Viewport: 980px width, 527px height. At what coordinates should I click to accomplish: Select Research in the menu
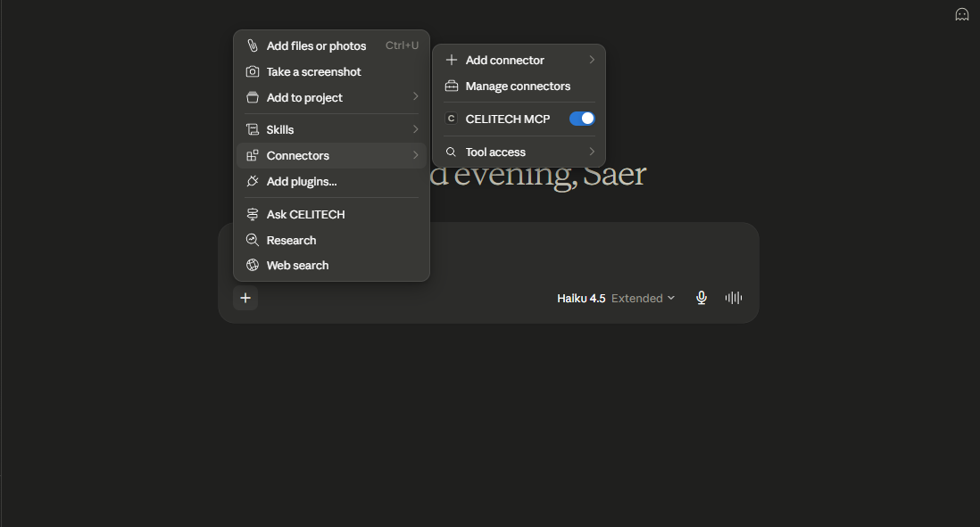pyautogui.click(x=331, y=240)
